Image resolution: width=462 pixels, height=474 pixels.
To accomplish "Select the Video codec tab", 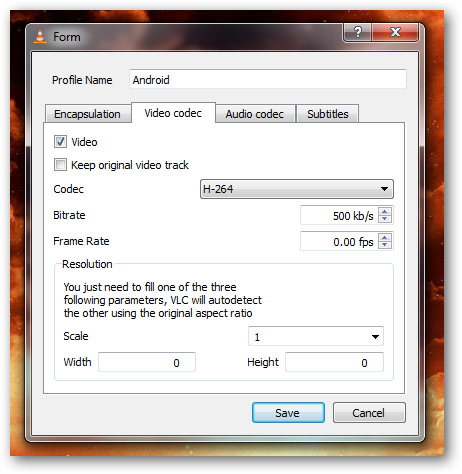I will 173,113.
